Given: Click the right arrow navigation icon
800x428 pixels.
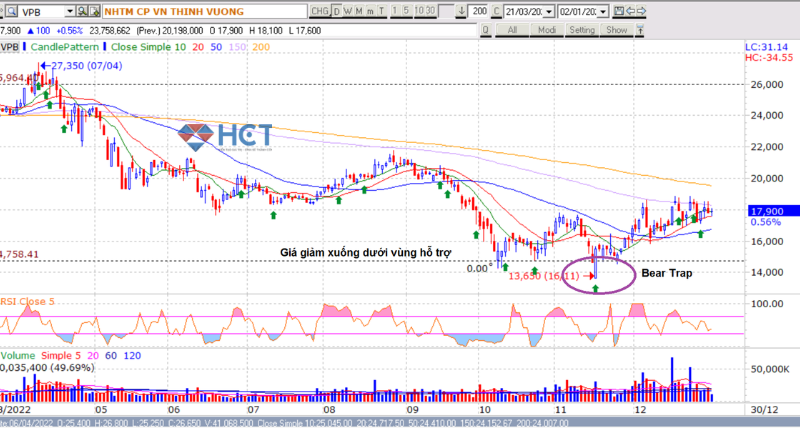Looking at the screenshot, I should 641,11.
